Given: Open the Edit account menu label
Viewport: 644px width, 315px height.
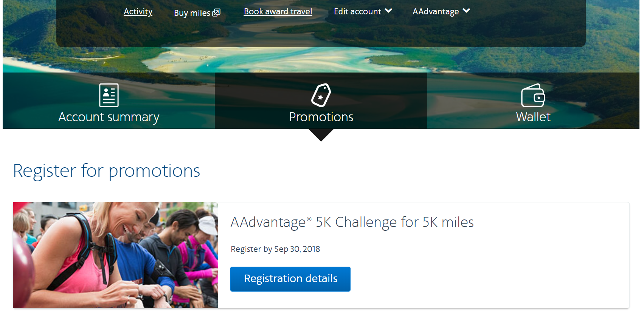Looking at the screenshot, I should (357, 12).
